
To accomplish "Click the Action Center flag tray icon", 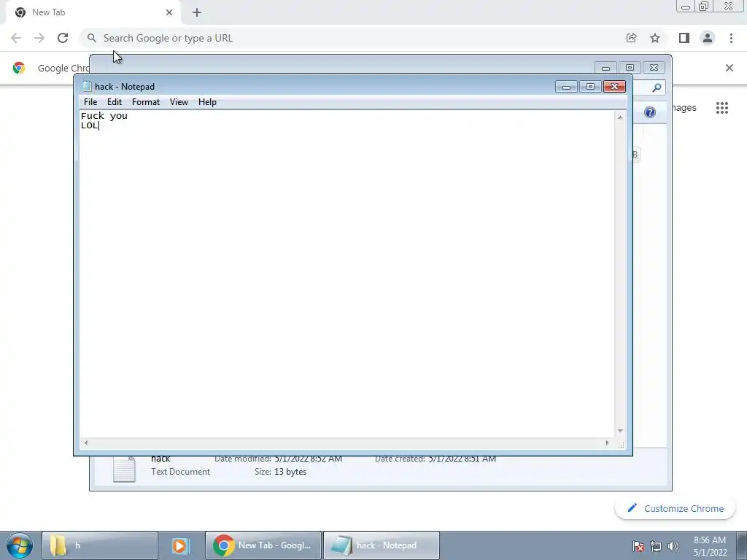I will click(x=638, y=546).
